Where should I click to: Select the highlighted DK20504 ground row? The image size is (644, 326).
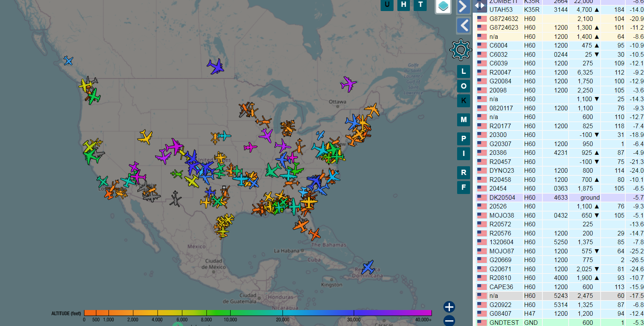tap(559, 197)
